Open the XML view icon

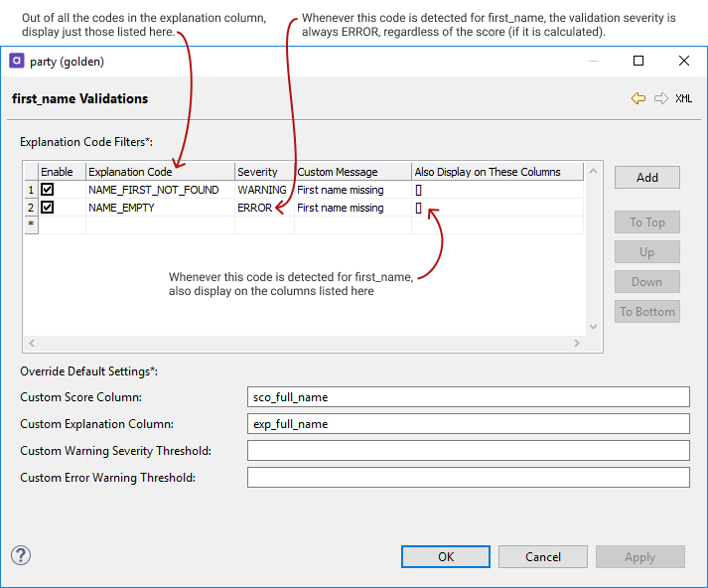pyautogui.click(x=684, y=98)
